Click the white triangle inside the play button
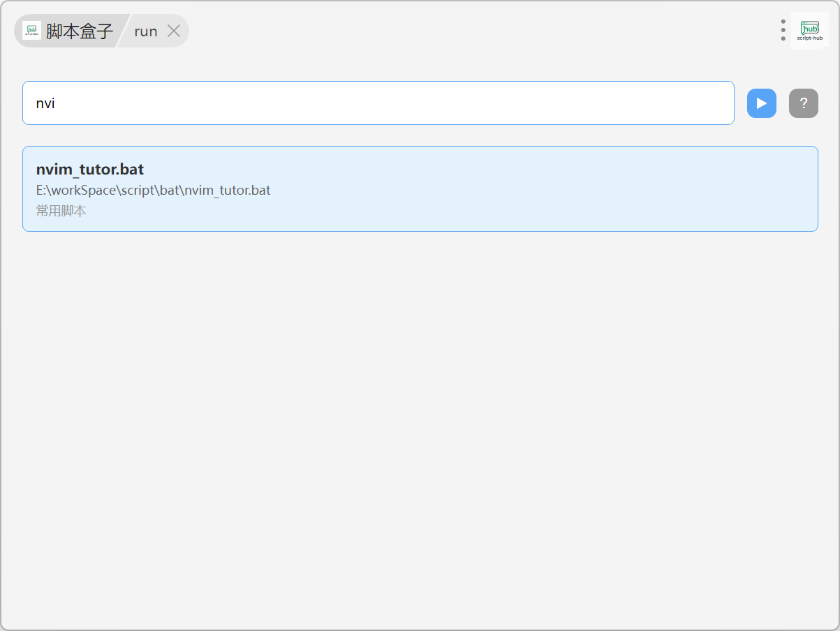The image size is (840, 631). 762,103
